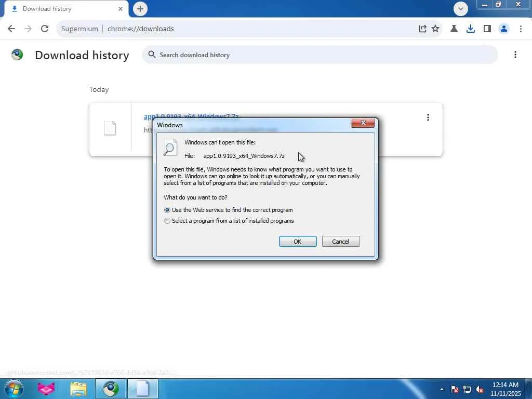Open Windows Explorer from the taskbar
Image resolution: width=532 pixels, height=399 pixels.
click(78, 389)
